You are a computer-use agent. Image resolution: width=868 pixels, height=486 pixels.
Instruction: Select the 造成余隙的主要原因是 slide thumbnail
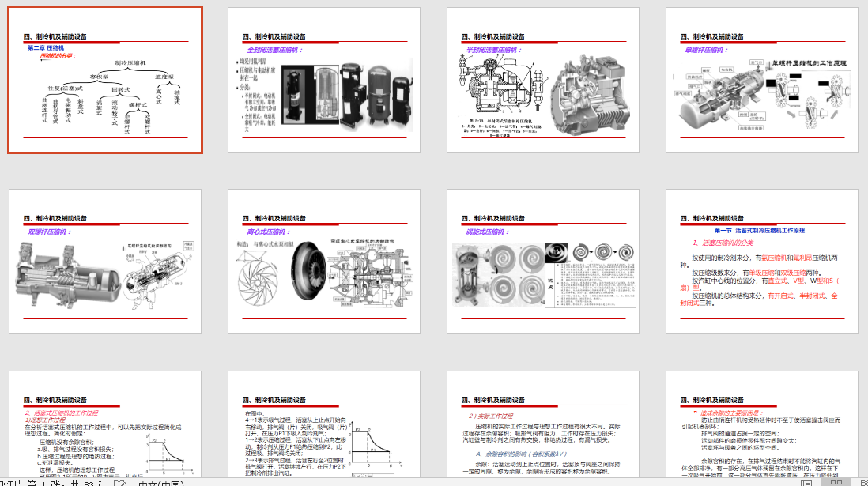pos(762,424)
